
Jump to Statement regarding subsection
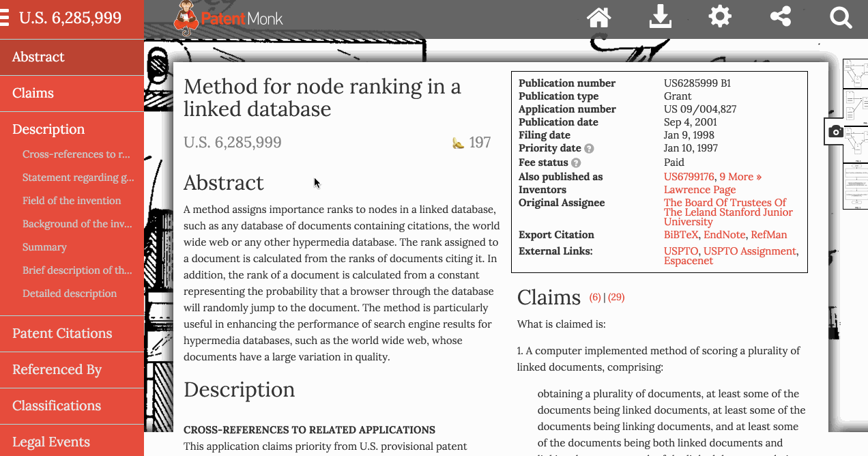[x=78, y=177]
